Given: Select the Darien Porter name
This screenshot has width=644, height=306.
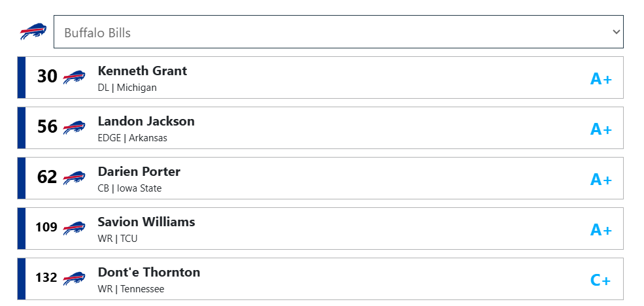Looking at the screenshot, I should pos(139,171).
